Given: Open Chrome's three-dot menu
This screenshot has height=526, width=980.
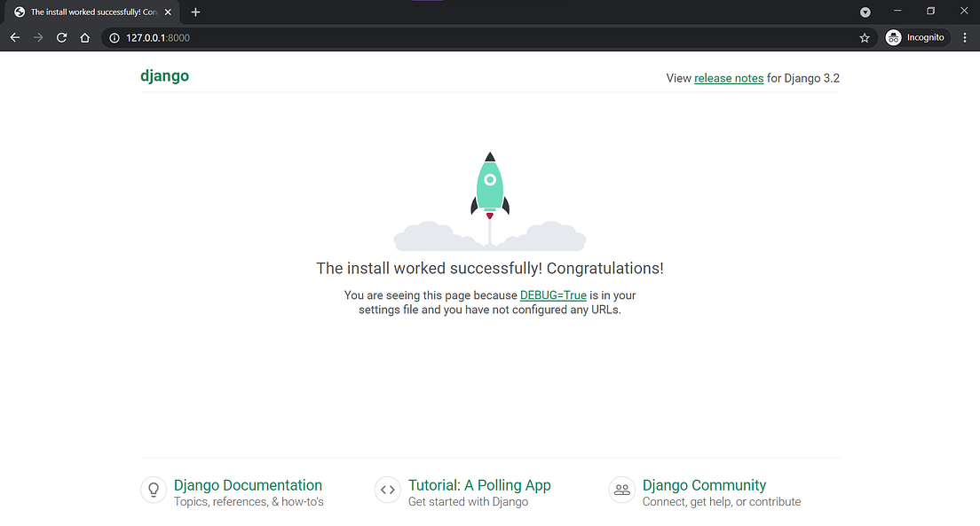Looking at the screenshot, I should point(965,37).
